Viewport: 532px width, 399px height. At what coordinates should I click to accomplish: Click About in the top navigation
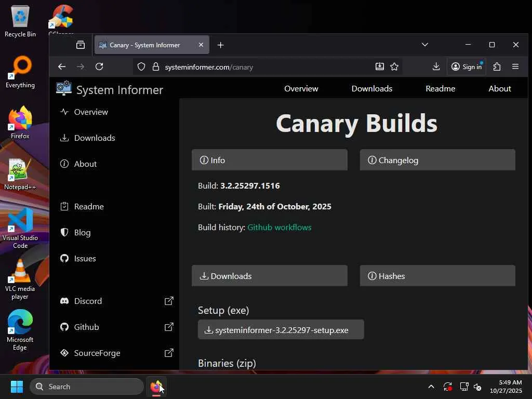pyautogui.click(x=500, y=88)
